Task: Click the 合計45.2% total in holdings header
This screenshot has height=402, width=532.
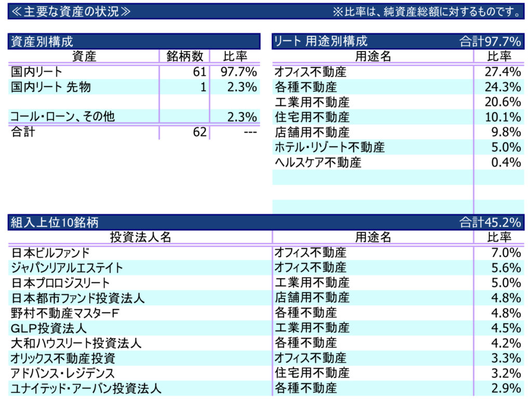Action: [490, 222]
